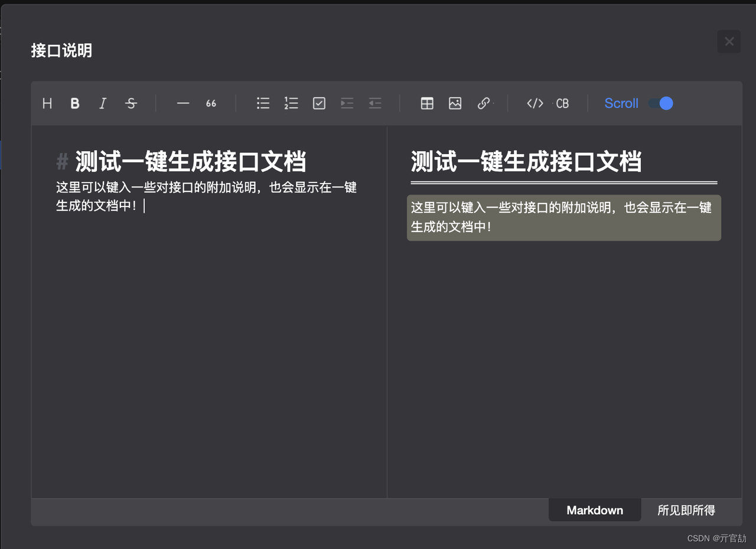Click the indent icon
The image size is (756, 549).
pos(347,103)
